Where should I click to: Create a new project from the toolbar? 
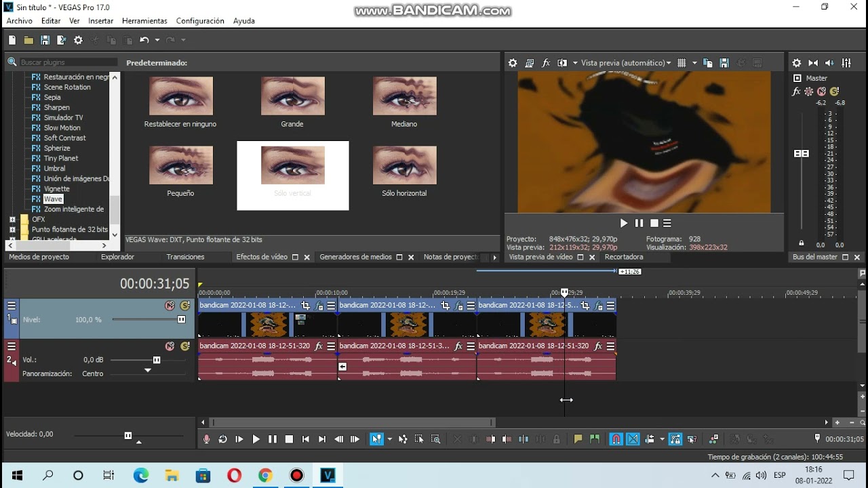point(12,41)
